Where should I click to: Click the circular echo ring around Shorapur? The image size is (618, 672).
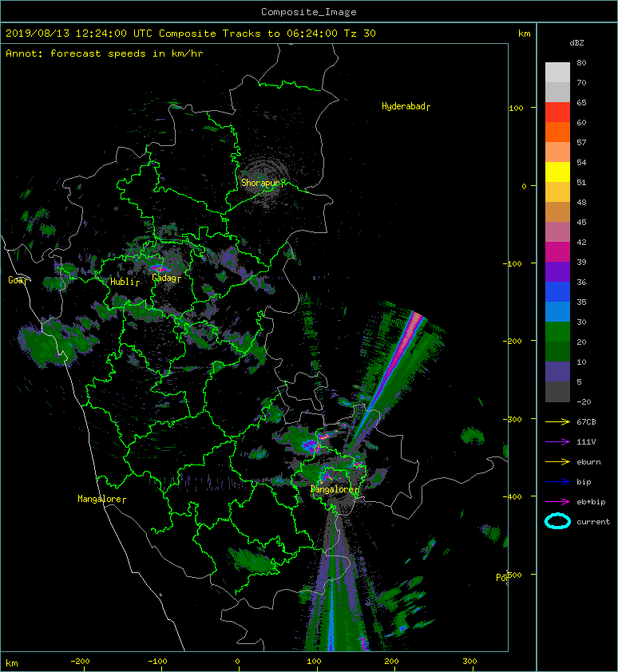point(265,182)
